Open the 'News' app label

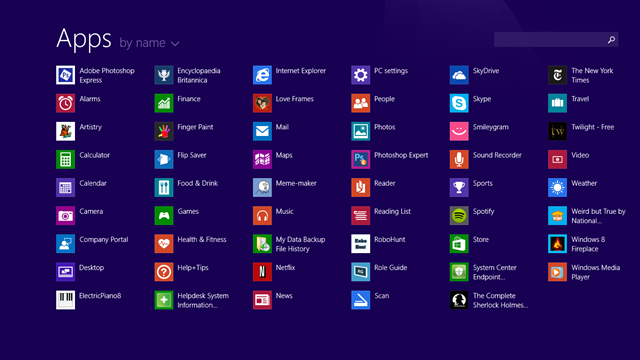(x=284, y=296)
